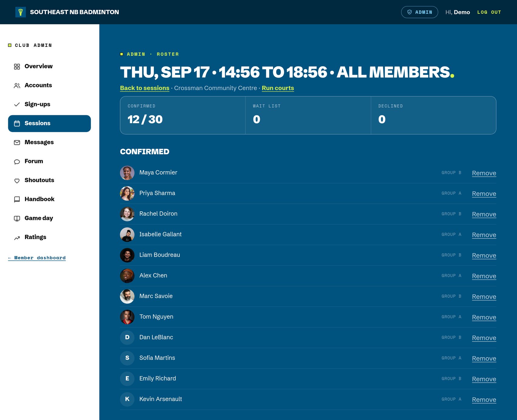Click the shuttlecock logo icon

point(20,12)
